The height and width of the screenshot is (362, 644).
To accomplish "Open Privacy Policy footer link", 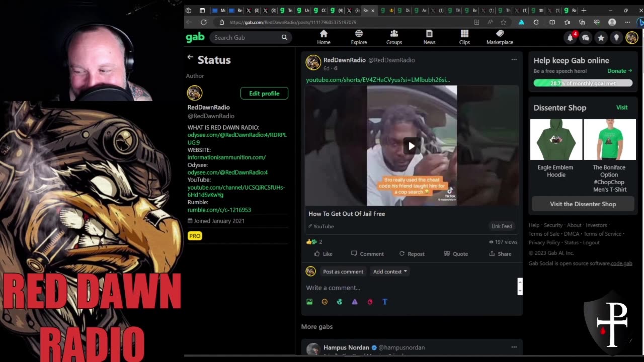I will [544, 242].
